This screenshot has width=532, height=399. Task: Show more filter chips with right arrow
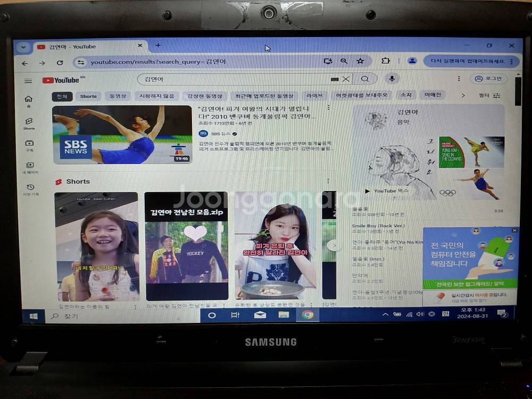(463, 95)
